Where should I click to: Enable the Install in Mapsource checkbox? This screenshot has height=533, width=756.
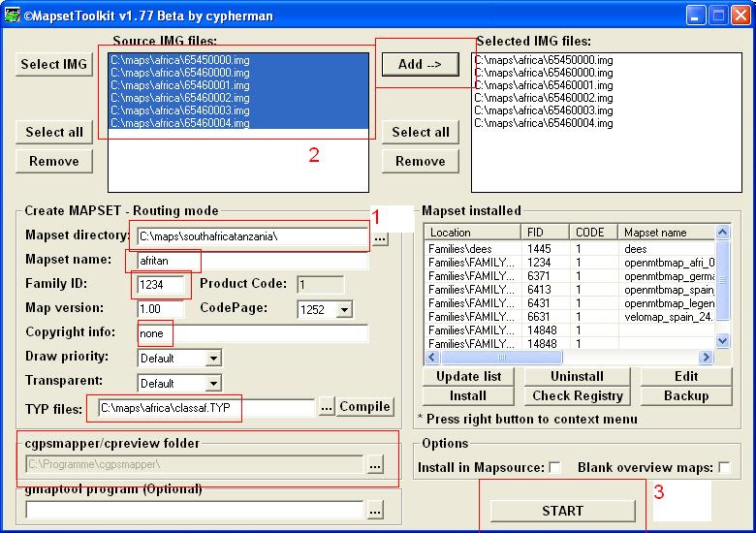click(555, 467)
